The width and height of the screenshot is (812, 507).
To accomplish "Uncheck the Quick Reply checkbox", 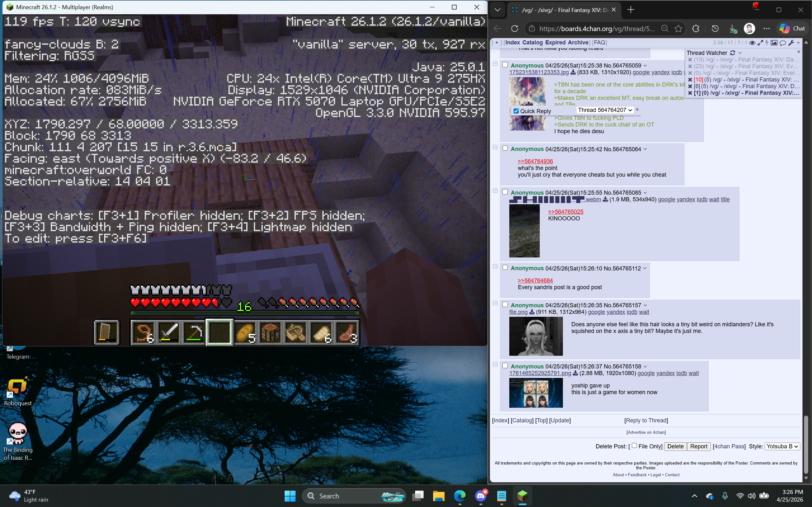I will click(x=516, y=111).
